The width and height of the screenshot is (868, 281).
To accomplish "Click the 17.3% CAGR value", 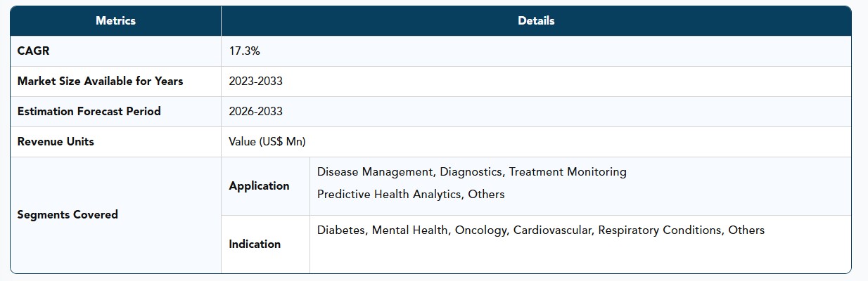I will tap(245, 51).
